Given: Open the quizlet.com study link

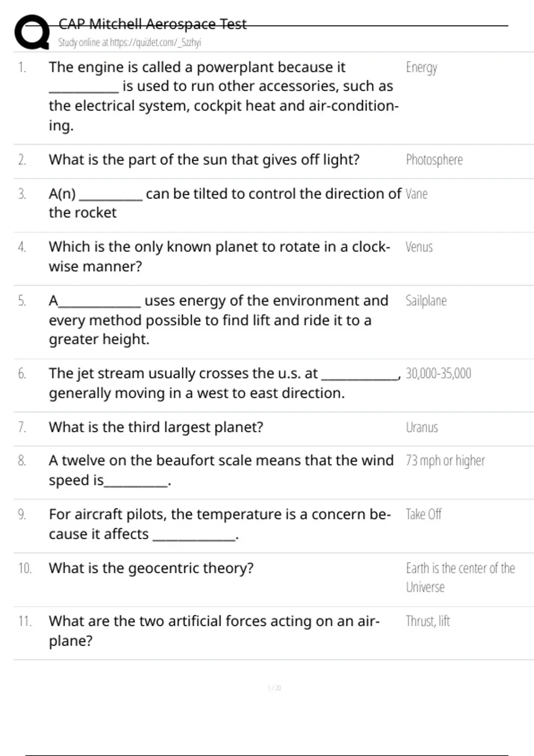Looking at the screenshot, I should [x=129, y=43].
